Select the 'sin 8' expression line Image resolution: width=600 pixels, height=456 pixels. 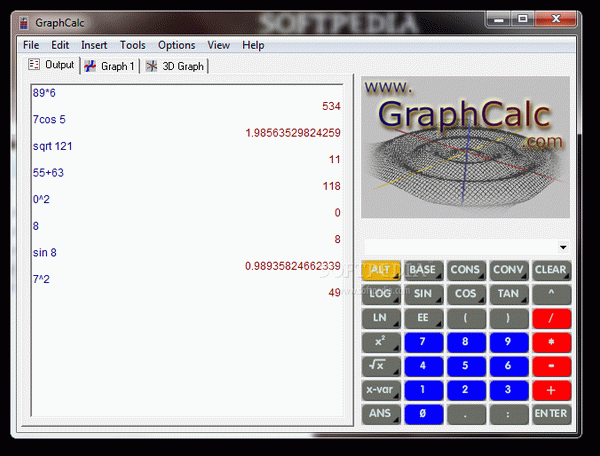click(x=45, y=252)
